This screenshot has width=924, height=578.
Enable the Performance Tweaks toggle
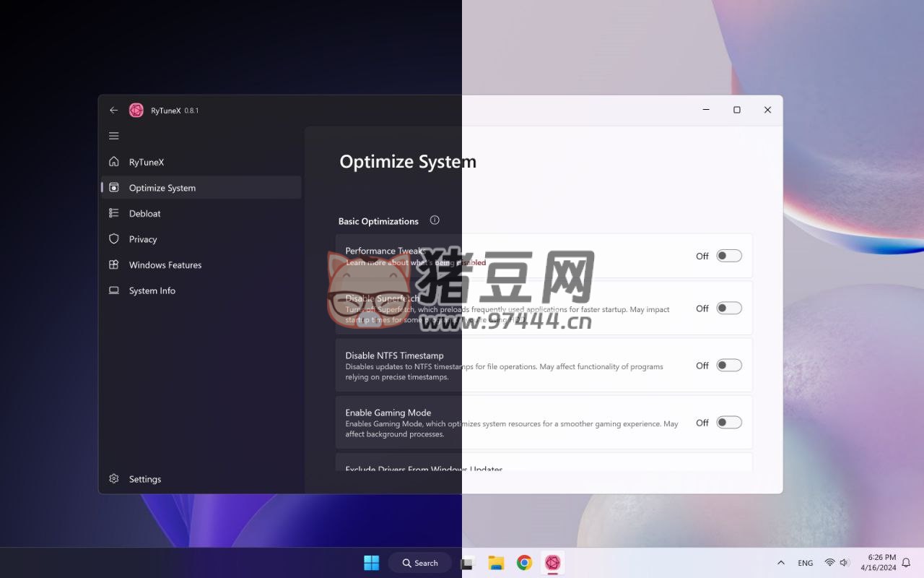coord(728,256)
